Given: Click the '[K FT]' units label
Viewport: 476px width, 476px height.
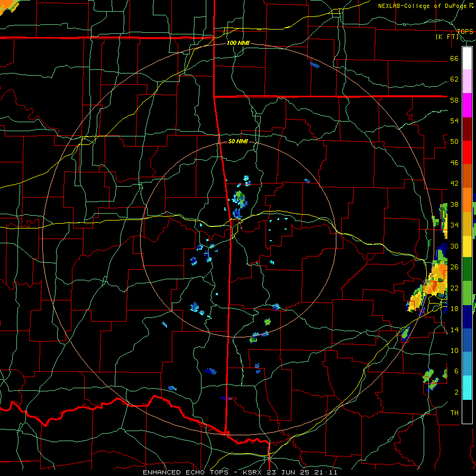Looking at the screenshot, I should pos(447,37).
